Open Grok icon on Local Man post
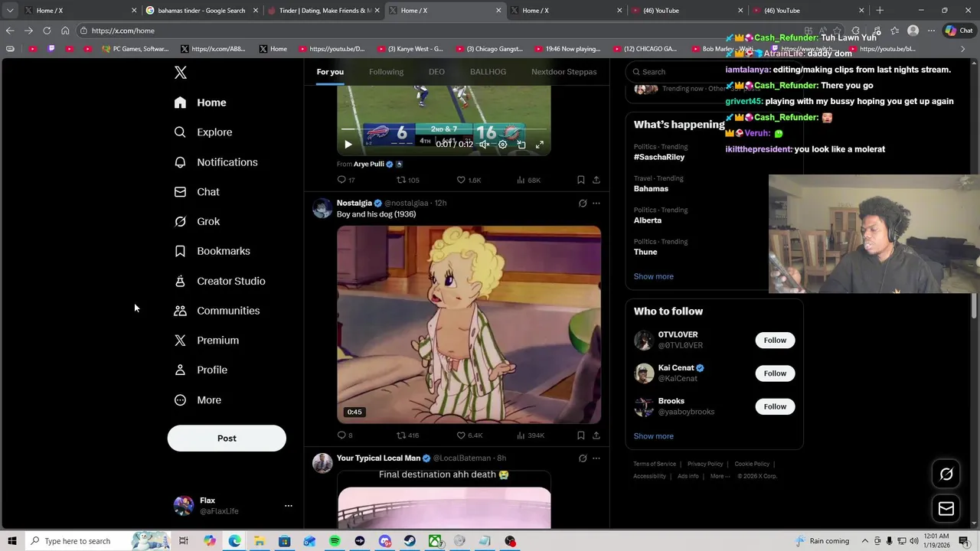 [x=583, y=458]
